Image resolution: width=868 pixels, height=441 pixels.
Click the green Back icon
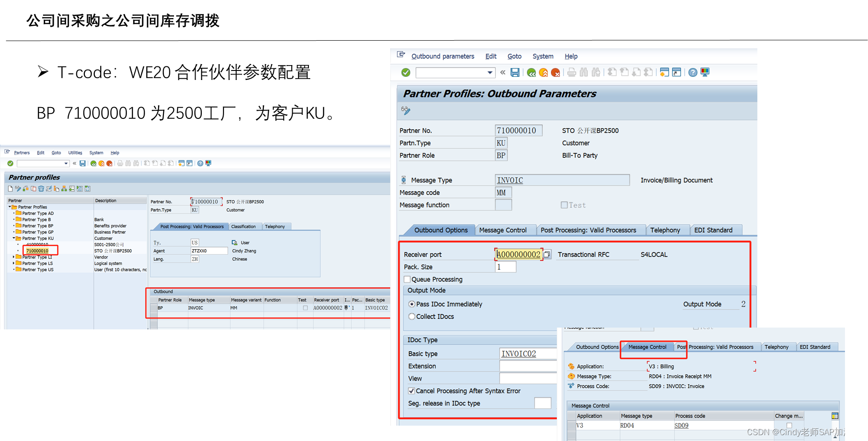point(531,72)
